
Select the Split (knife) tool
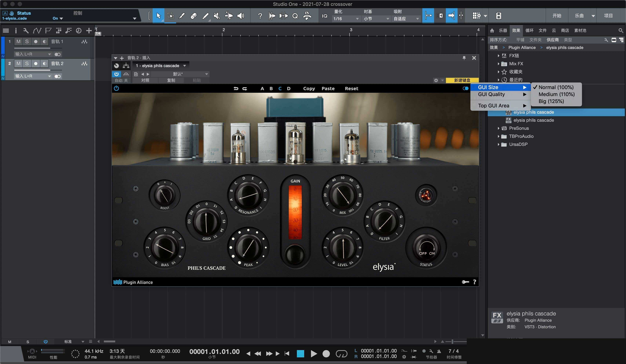pyautogui.click(x=182, y=16)
